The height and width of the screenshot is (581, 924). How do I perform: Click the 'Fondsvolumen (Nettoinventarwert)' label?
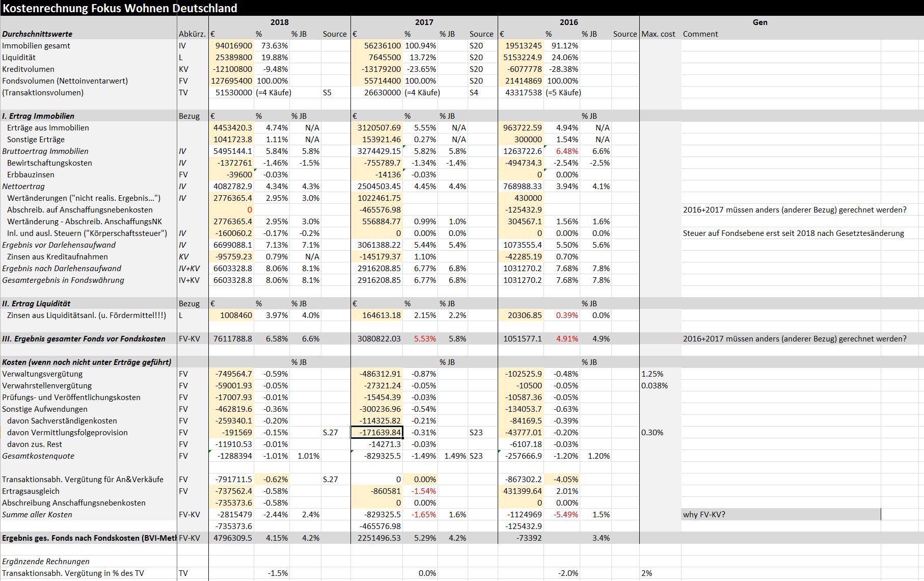pyautogui.click(x=65, y=81)
